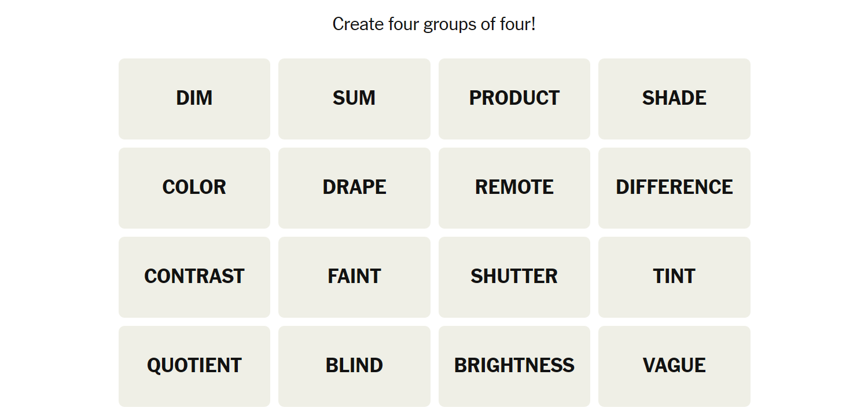The image size is (868, 415).
Task: Click the VAGUE tile
Action: 674,366
